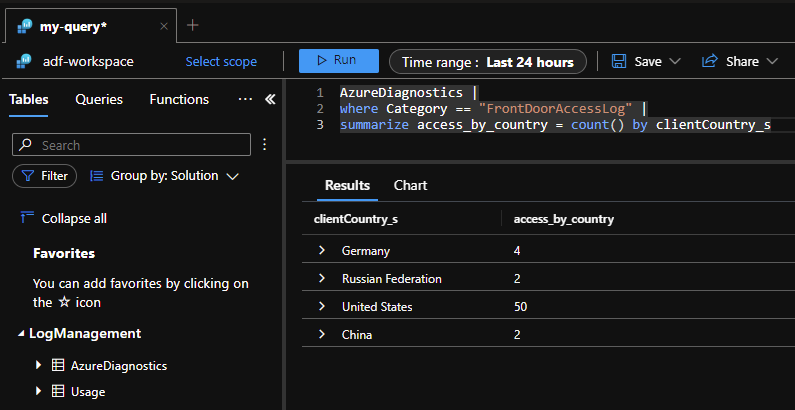Collapse the LogManagement group
Image resolution: width=795 pixels, height=410 pixels.
[x=21, y=333]
